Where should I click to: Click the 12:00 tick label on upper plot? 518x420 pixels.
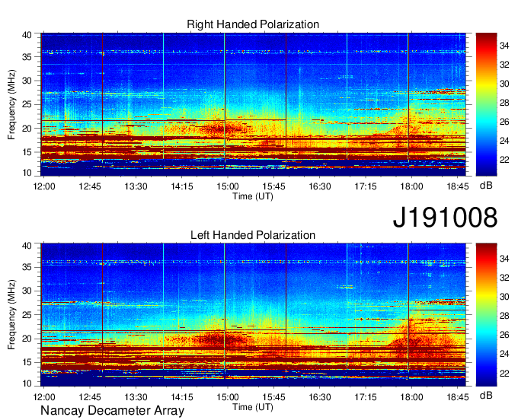44,186
